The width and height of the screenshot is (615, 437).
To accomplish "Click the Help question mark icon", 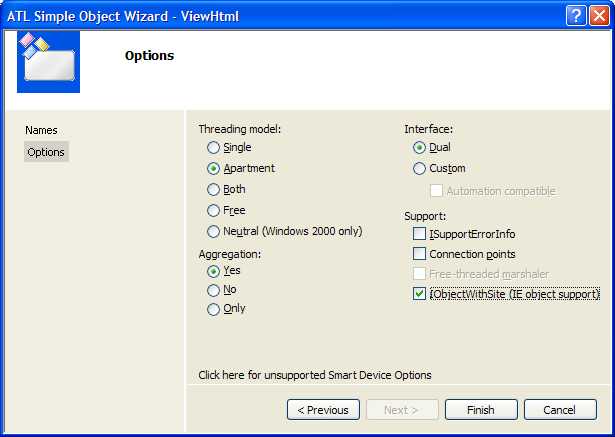I will click(x=576, y=16).
